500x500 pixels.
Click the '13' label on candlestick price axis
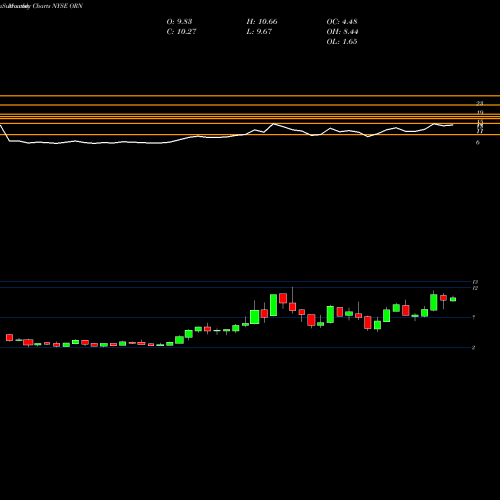[475, 282]
